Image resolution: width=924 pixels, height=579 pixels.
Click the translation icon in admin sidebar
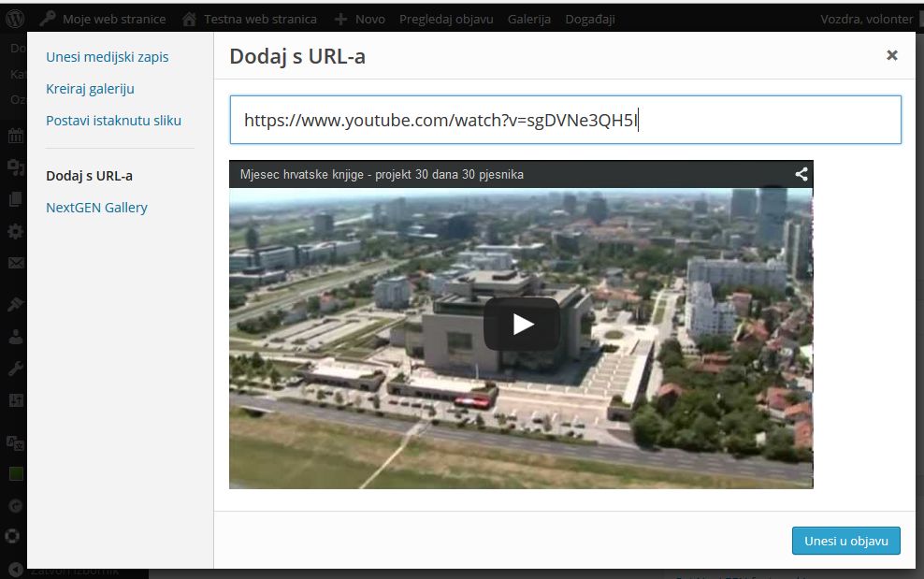pos(15,442)
